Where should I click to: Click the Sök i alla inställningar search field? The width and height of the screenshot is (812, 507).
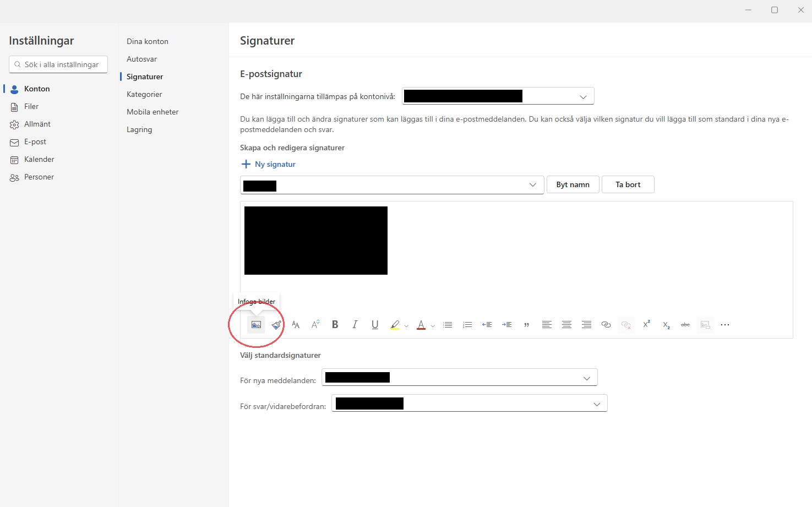(58, 64)
